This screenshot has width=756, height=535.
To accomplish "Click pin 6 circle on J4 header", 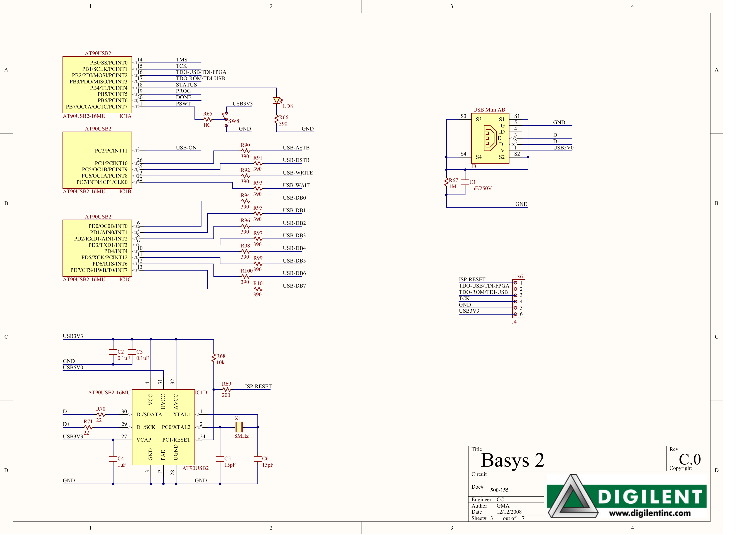I will (x=516, y=314).
